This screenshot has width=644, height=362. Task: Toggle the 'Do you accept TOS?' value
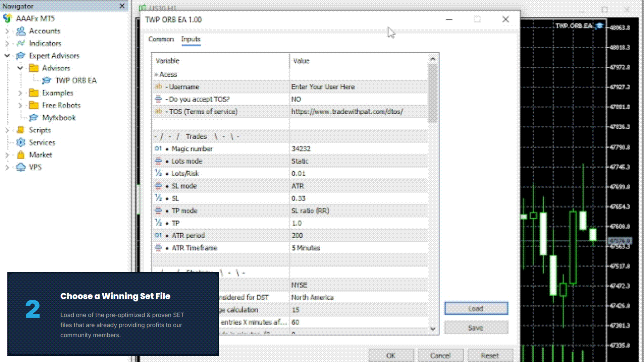tap(358, 99)
